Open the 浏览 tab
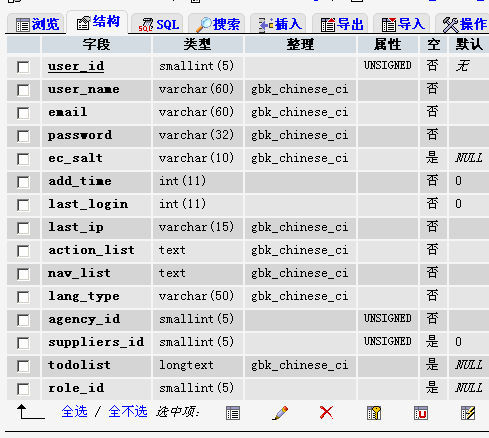Screen dimensions: 489x438 [37, 24]
